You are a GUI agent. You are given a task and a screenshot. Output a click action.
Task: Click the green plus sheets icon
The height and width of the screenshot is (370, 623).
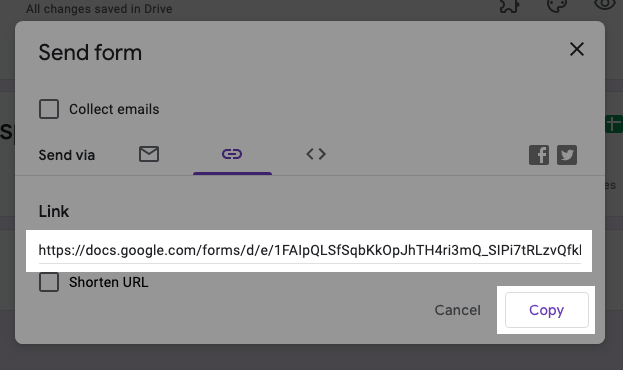tap(614, 124)
